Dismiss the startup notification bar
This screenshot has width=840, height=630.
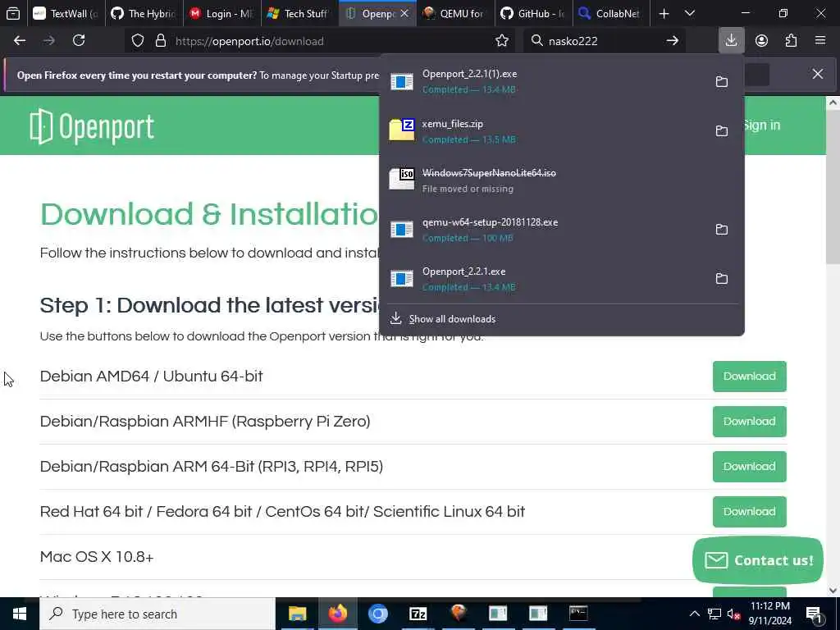tap(818, 74)
